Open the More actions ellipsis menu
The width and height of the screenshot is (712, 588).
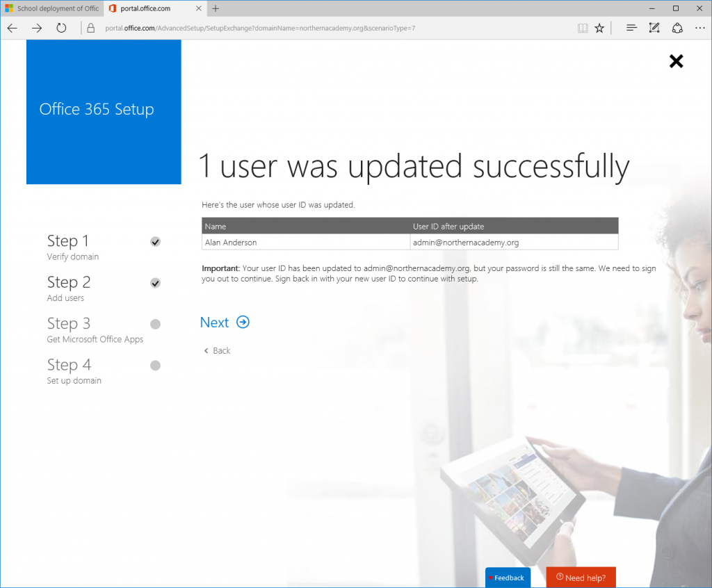(699, 28)
